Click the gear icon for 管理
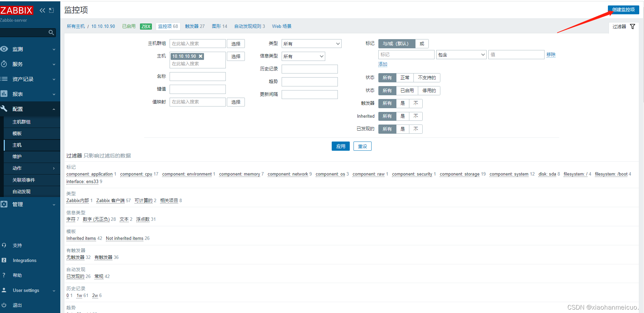The width and height of the screenshot is (644, 313). (4, 204)
